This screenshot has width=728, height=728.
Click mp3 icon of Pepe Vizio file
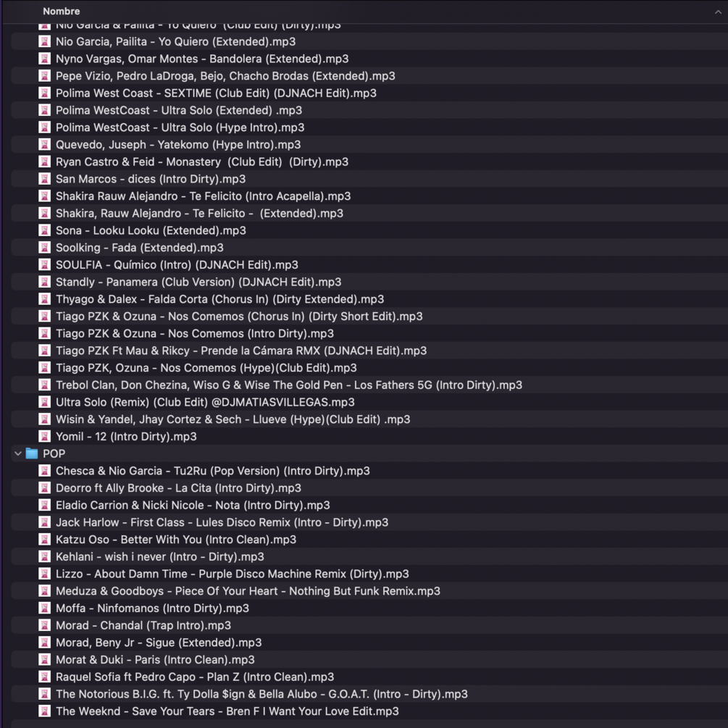point(45,76)
